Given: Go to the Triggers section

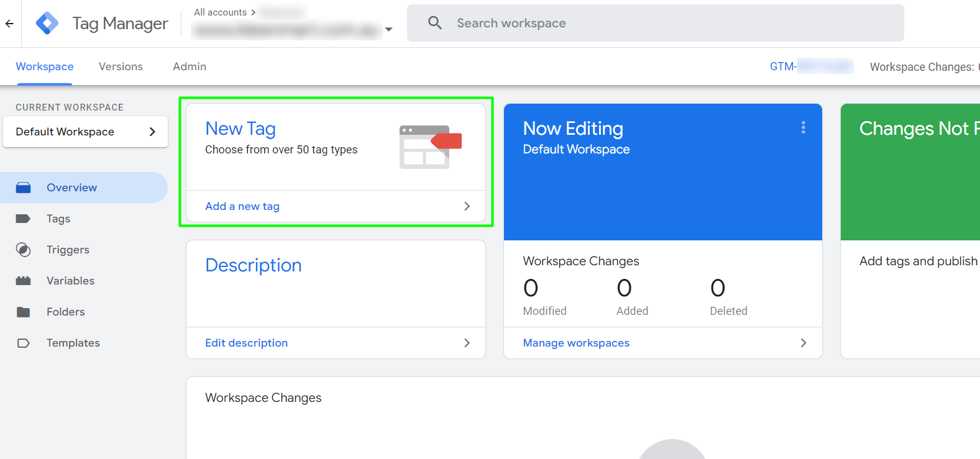Looking at the screenshot, I should (x=68, y=250).
